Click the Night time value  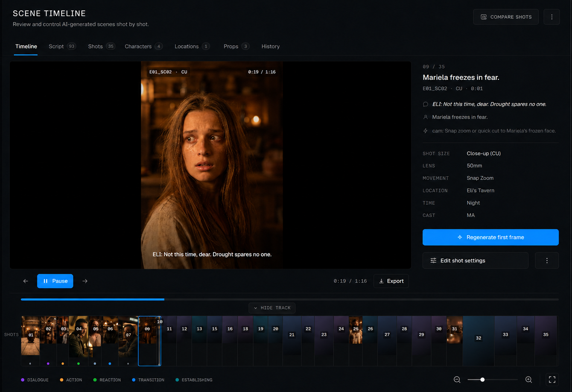click(473, 203)
